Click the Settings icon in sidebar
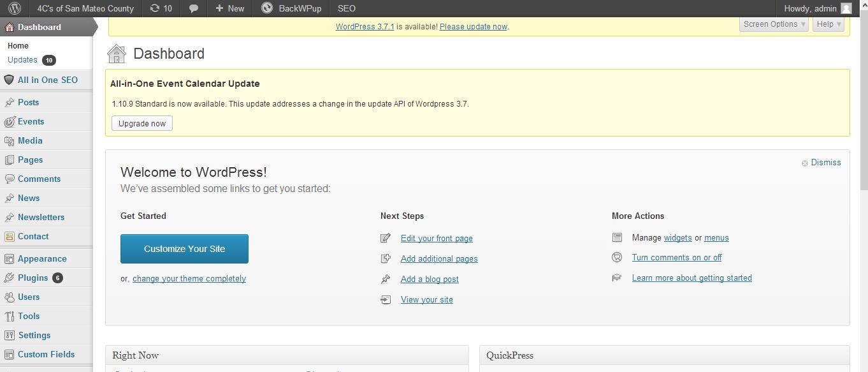Viewport: 868px width, 372px height. 9,335
